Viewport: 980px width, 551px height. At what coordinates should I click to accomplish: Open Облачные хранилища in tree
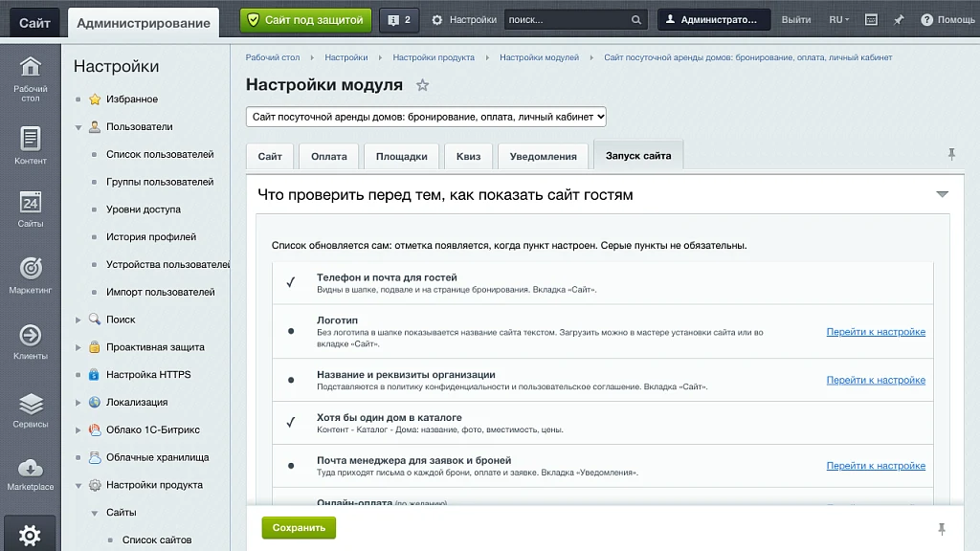point(158,457)
